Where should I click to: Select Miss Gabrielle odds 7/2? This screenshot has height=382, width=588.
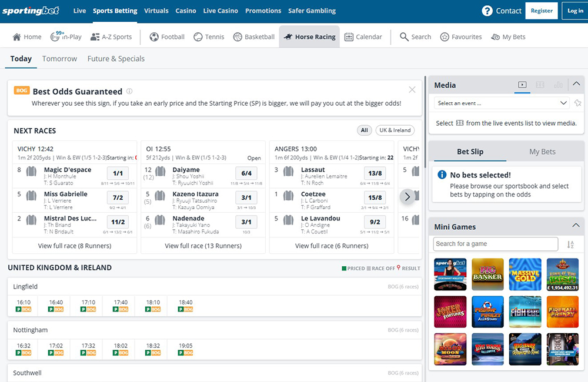(x=118, y=197)
